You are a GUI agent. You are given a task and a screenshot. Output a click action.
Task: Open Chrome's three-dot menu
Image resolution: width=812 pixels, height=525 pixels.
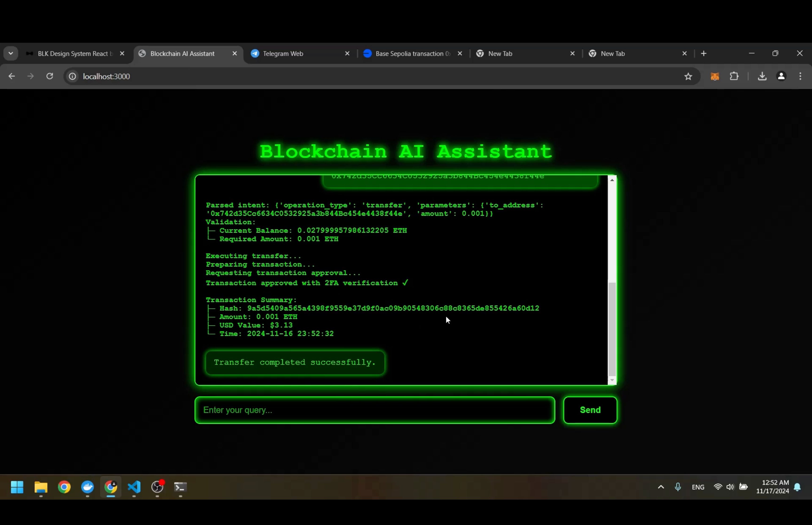coord(800,76)
